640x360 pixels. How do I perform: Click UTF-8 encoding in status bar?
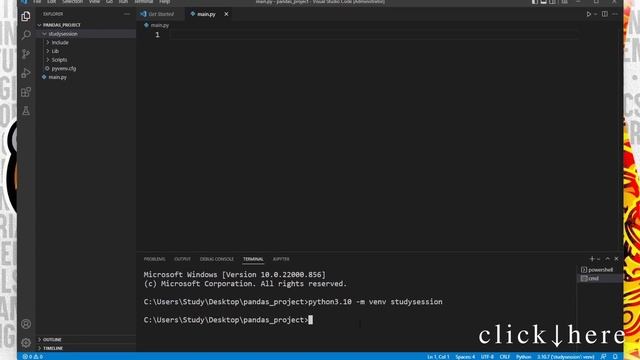(x=487, y=357)
